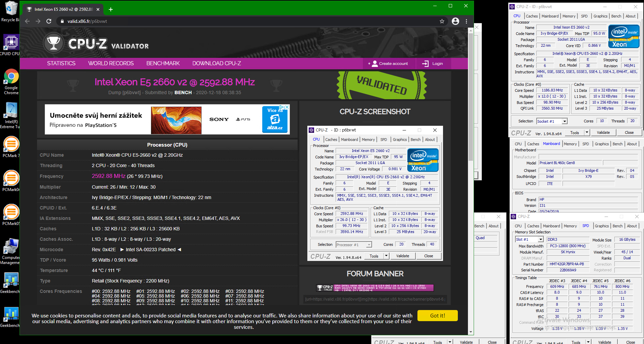This screenshot has width=644, height=344.
Task: Click Close button in SPD CPU-Z window
Action: tap(631, 342)
